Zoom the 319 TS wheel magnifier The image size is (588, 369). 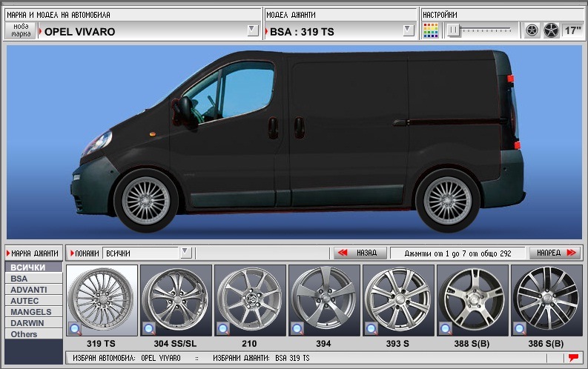[x=75, y=328]
